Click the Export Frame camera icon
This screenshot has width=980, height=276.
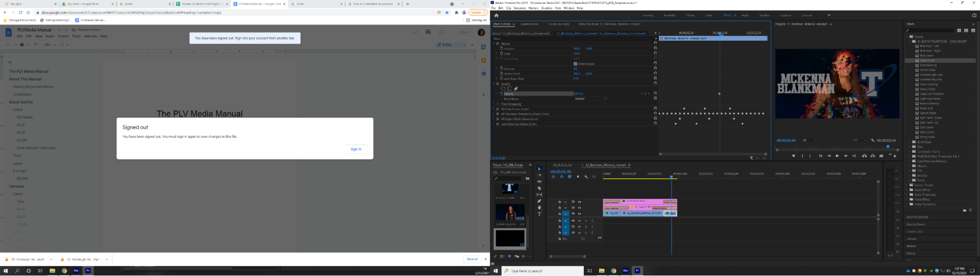(x=881, y=156)
